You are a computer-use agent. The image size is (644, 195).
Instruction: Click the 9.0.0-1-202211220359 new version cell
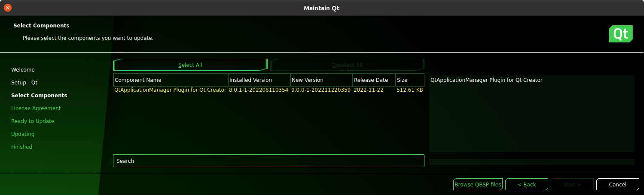point(321,90)
